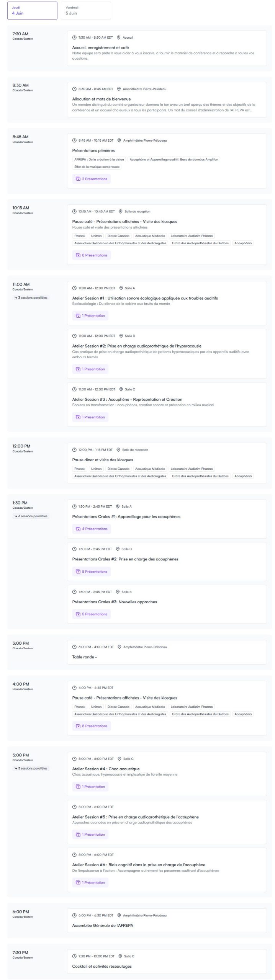Expand 2 Présentations under Présentations plénières
This screenshot has height=980, width=275.
92,179
